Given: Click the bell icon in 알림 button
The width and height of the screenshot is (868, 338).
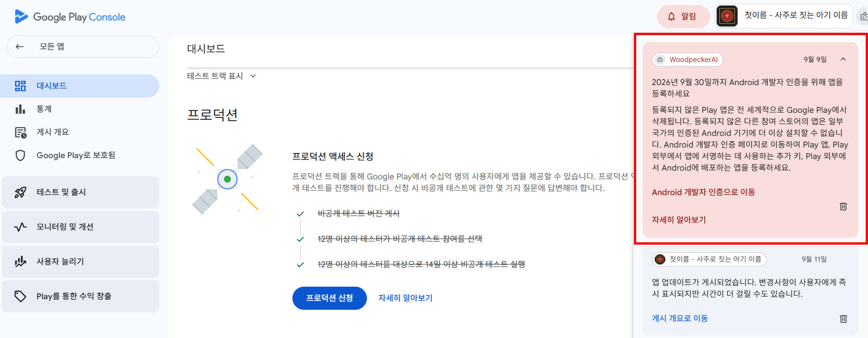Looking at the screenshot, I should [x=671, y=17].
